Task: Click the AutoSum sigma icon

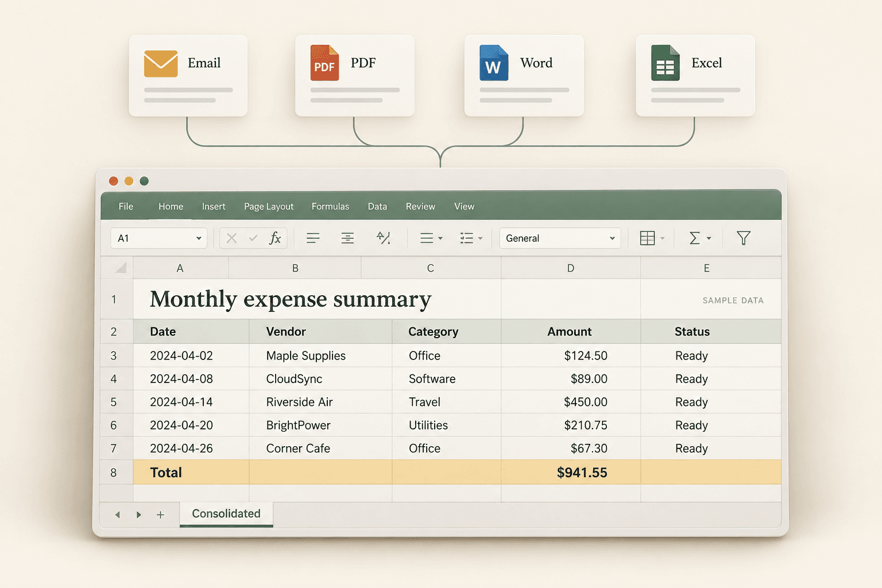Action: [694, 238]
